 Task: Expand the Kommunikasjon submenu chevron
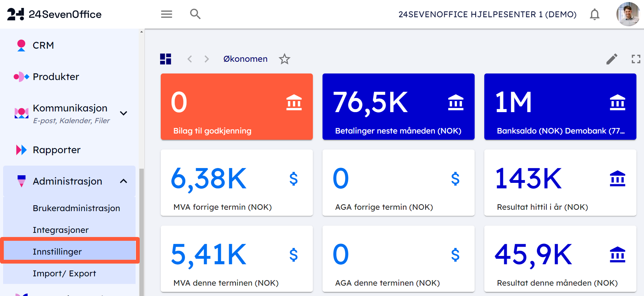click(123, 113)
